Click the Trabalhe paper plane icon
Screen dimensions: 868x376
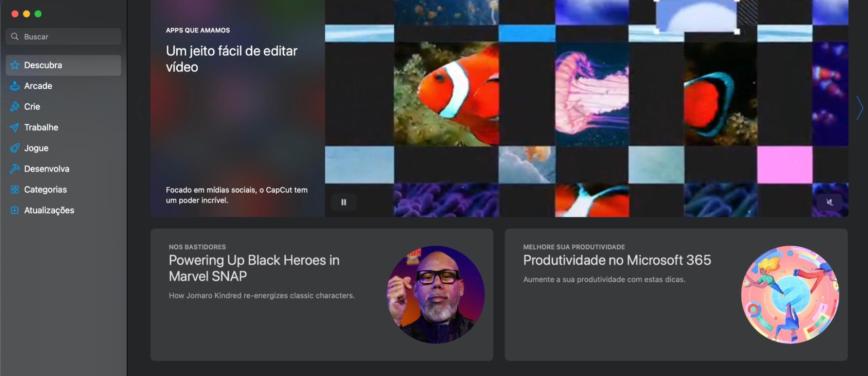pos(15,128)
